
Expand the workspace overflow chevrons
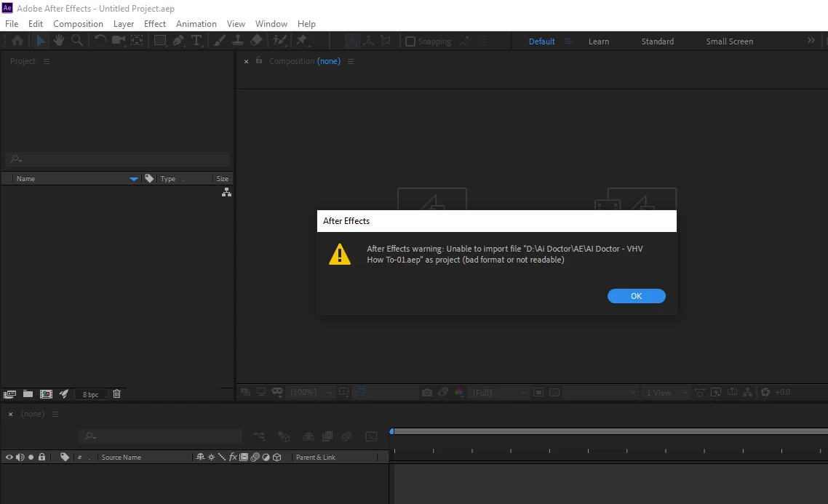(x=811, y=41)
